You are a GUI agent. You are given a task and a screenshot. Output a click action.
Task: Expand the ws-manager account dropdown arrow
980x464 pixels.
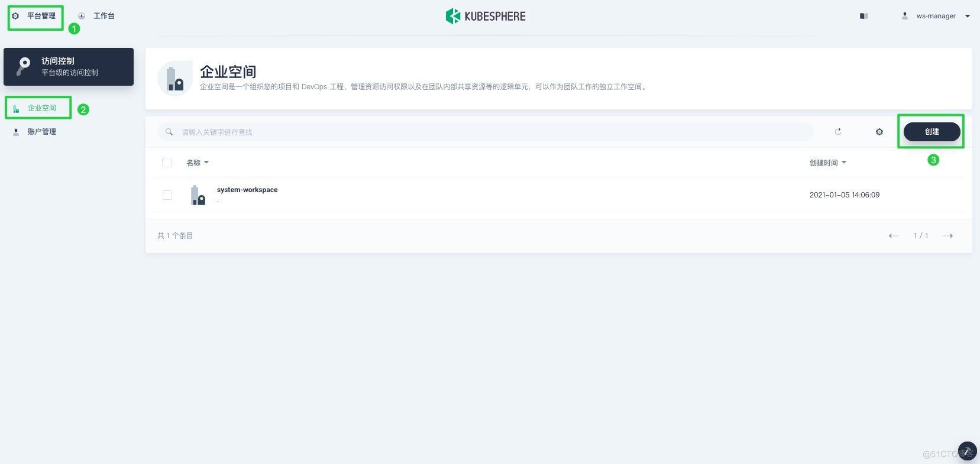[968, 16]
